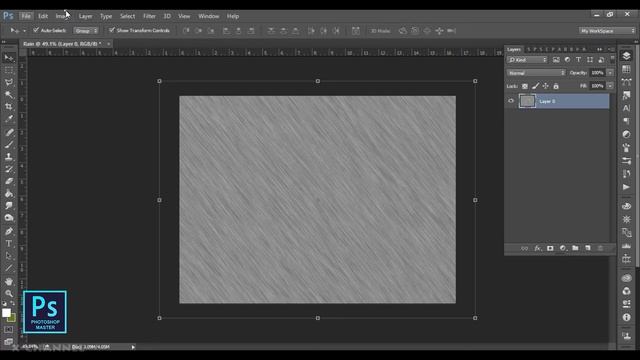Image resolution: width=640 pixels, height=360 pixels.
Task: Delete layer with trash icon
Action: (600, 248)
